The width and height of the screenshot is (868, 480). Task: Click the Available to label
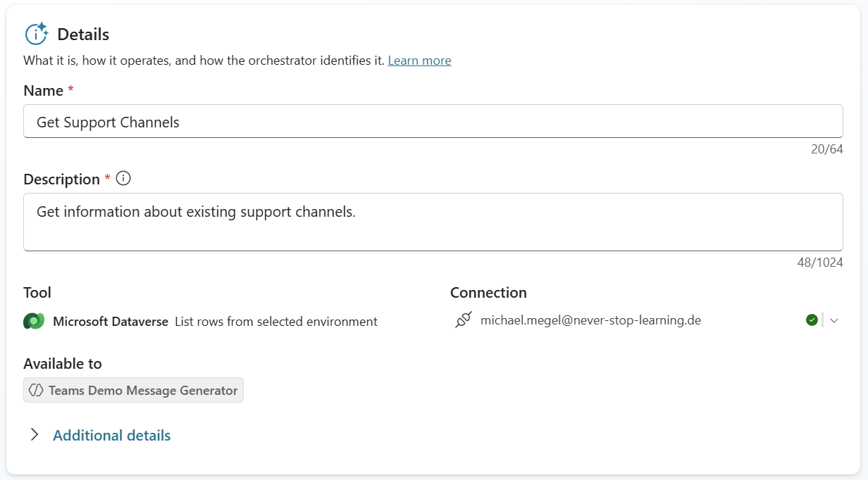62,364
